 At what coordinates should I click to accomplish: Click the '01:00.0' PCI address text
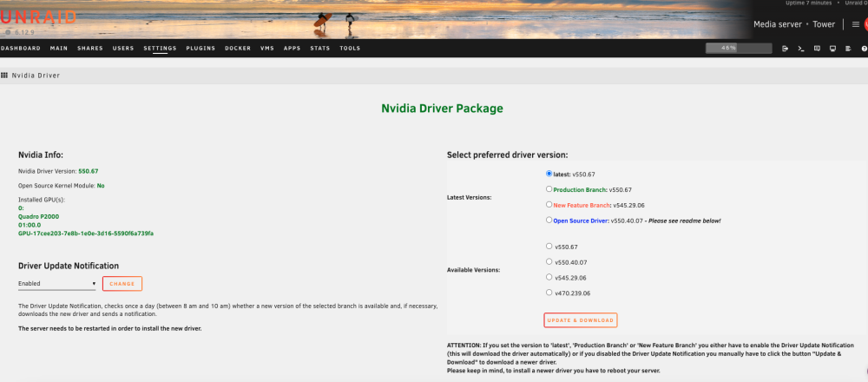click(x=30, y=225)
